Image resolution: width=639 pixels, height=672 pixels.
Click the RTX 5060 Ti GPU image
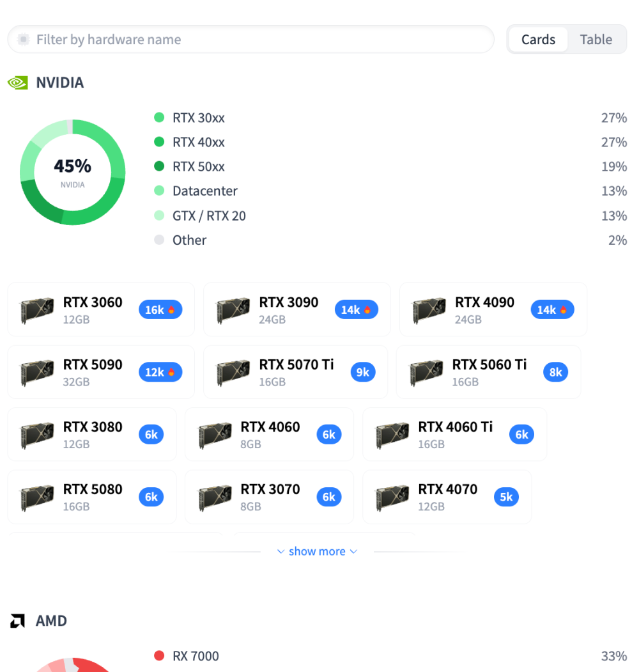coord(426,372)
